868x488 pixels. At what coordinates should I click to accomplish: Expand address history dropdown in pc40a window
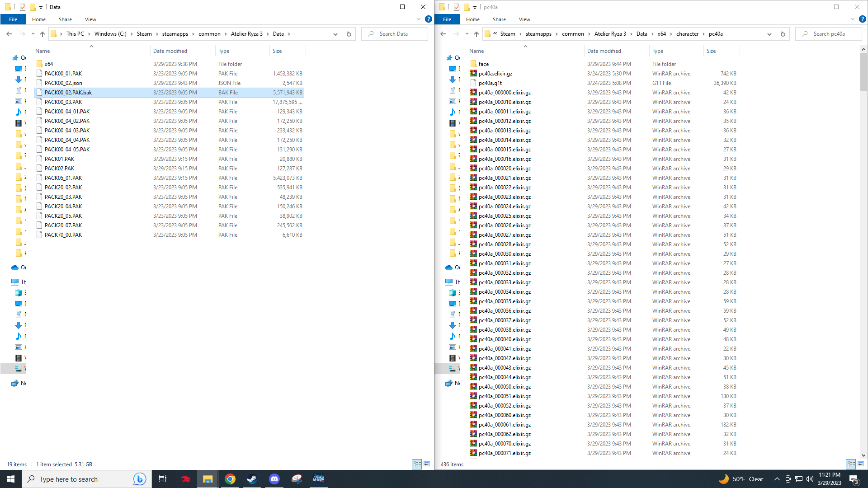click(769, 34)
